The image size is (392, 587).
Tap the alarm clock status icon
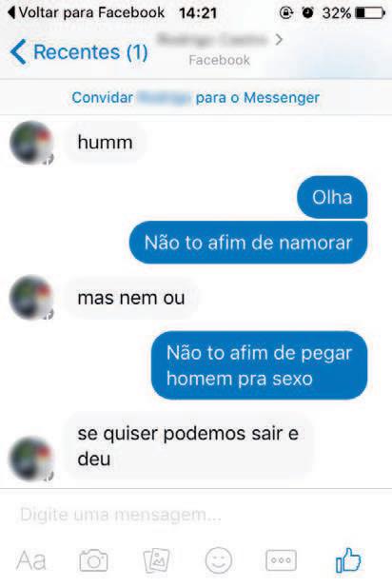[x=307, y=12]
